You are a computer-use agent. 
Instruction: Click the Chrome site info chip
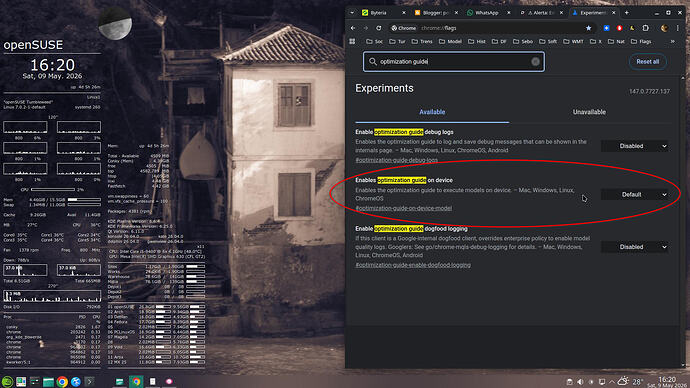point(404,28)
